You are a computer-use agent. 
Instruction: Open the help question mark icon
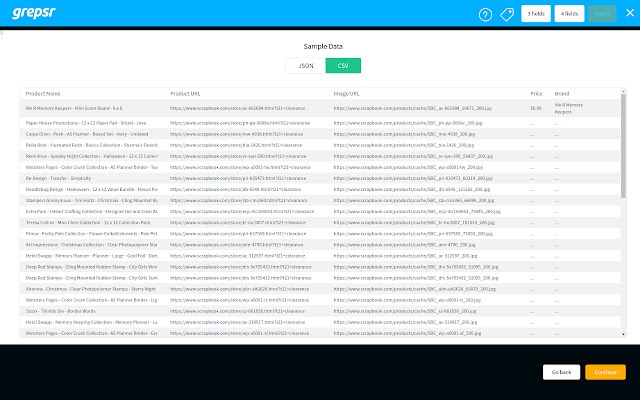[485, 15]
